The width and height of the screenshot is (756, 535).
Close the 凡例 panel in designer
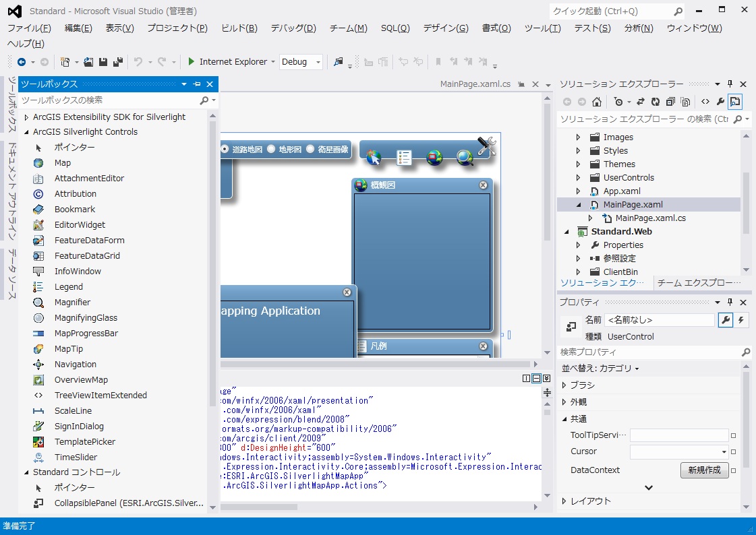[483, 346]
